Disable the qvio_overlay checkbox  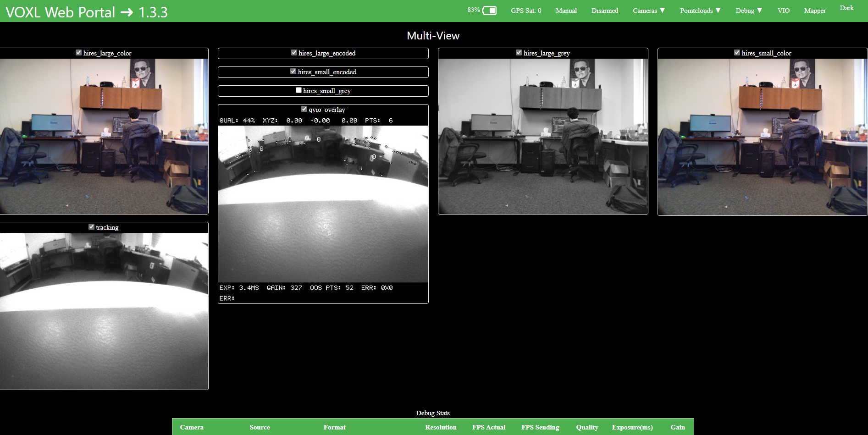point(304,109)
